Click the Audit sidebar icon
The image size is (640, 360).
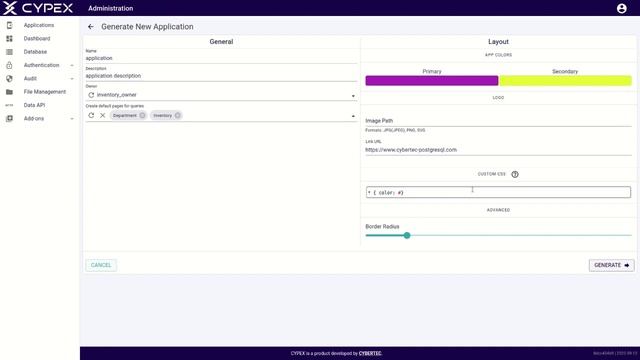tap(9, 78)
